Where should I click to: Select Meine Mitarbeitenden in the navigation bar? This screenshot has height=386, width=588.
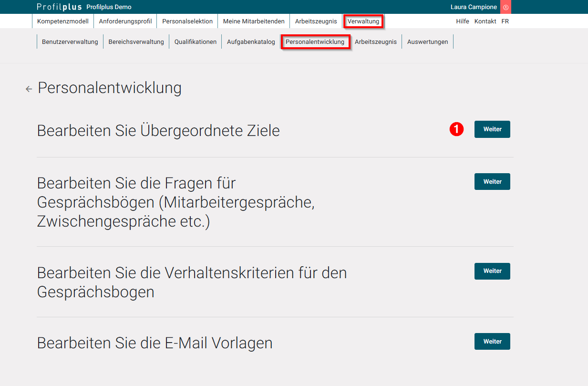253,21
